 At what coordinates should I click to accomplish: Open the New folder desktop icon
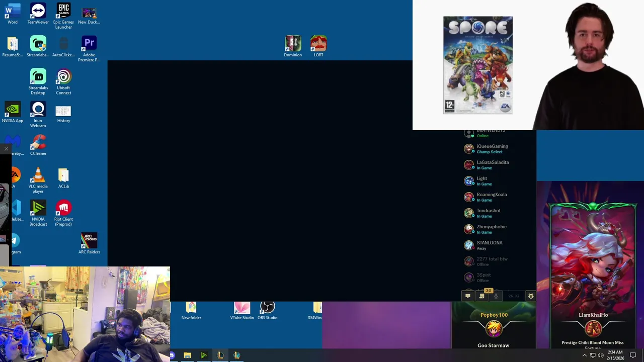click(x=191, y=311)
